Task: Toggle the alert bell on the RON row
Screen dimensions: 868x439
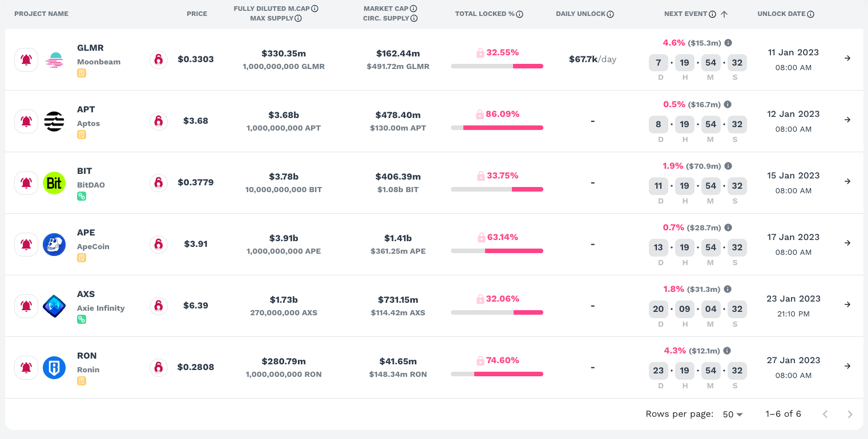Action: coord(26,367)
